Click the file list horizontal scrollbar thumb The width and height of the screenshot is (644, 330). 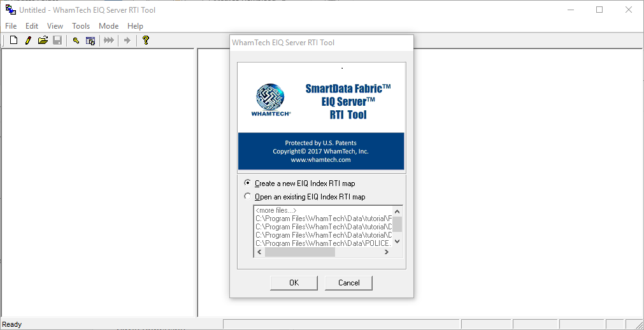(300, 252)
